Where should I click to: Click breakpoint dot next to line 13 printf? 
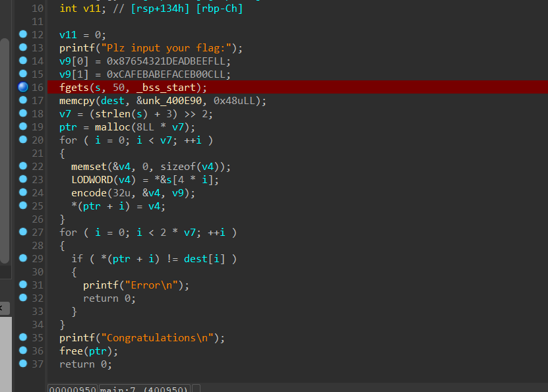23,47
